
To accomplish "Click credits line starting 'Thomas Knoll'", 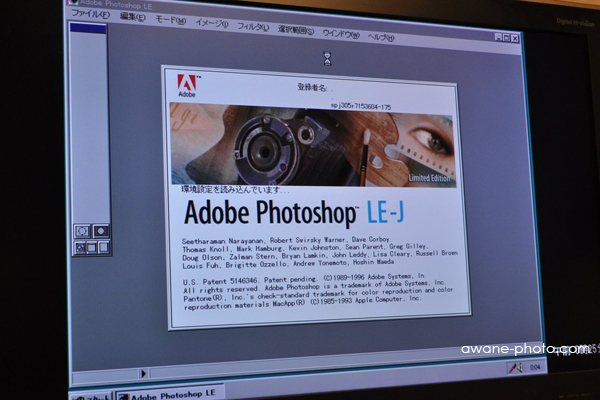I will 305,248.
